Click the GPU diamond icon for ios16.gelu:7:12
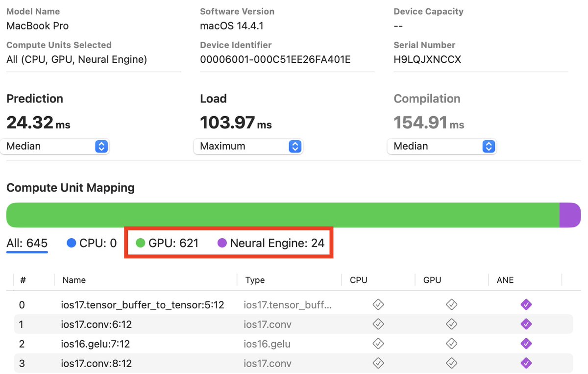The image size is (588, 374). 451,344
